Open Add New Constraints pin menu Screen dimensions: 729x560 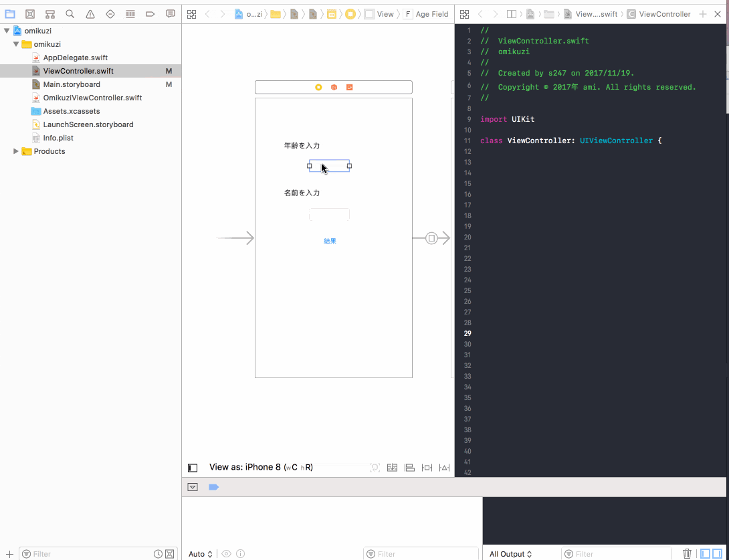(x=427, y=468)
